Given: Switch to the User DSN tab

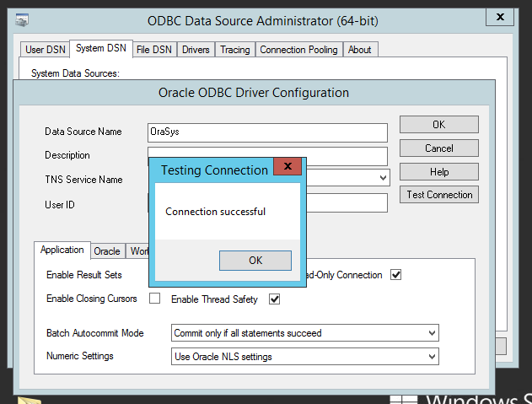Looking at the screenshot, I should [x=46, y=50].
